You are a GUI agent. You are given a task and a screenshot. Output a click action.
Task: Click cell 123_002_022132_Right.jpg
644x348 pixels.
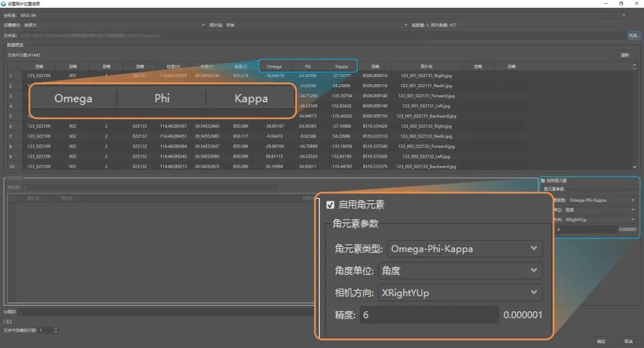426,127
